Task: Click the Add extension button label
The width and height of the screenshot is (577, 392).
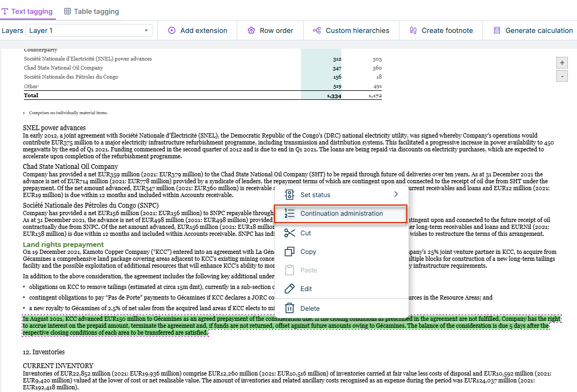Action: (204, 30)
